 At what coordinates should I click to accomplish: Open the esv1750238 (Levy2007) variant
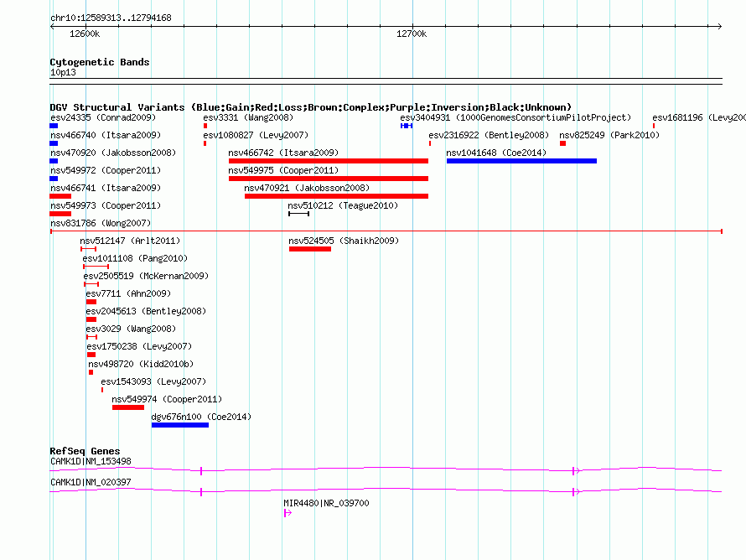pyautogui.click(x=139, y=346)
